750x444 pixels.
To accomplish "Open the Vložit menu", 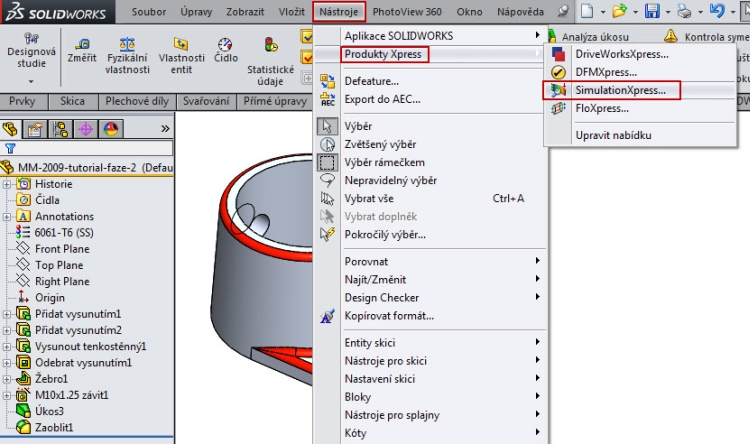I will pos(291,11).
